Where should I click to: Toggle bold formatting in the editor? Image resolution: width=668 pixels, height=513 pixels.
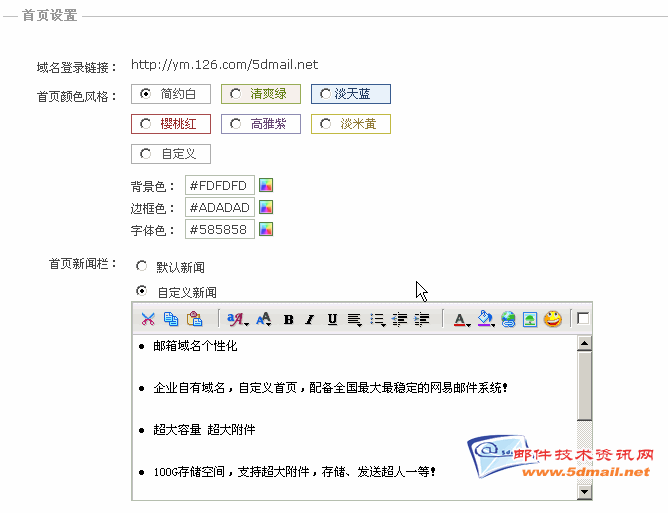(x=288, y=320)
